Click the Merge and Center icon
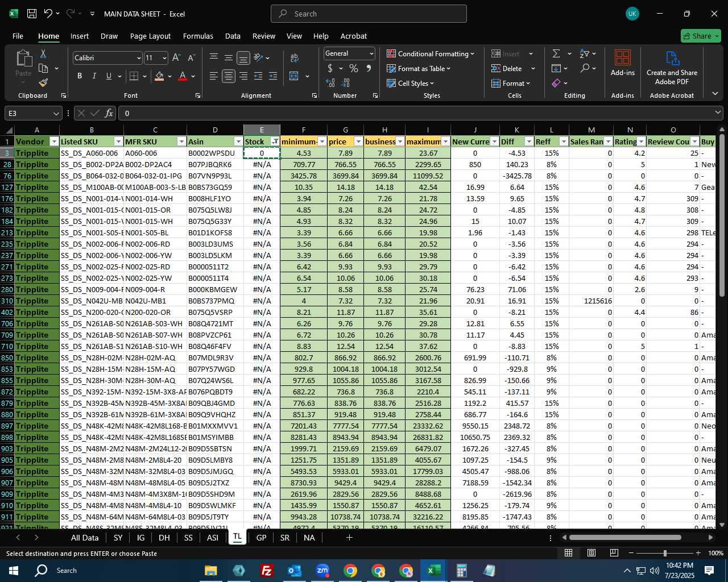Image resolution: width=728 pixels, height=582 pixels. [x=294, y=76]
